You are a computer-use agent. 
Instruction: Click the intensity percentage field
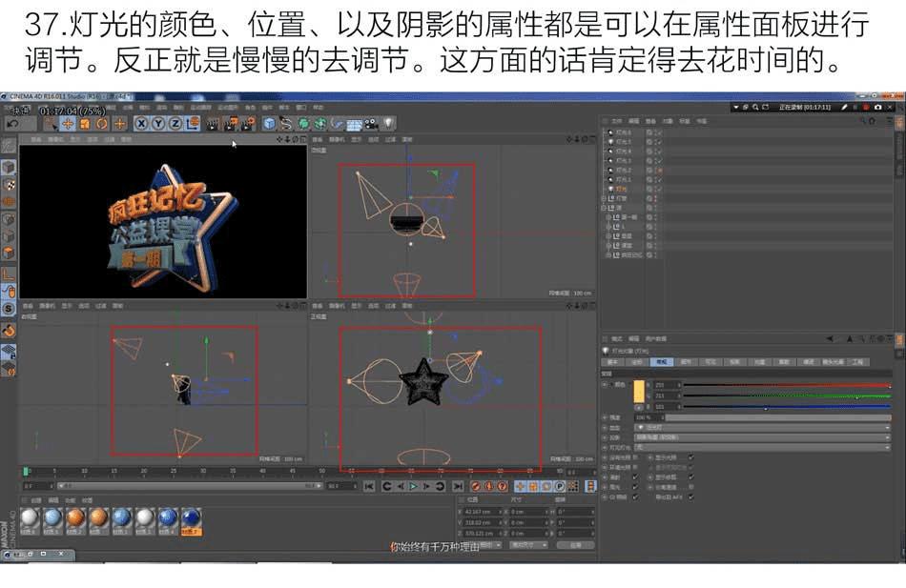point(649,417)
